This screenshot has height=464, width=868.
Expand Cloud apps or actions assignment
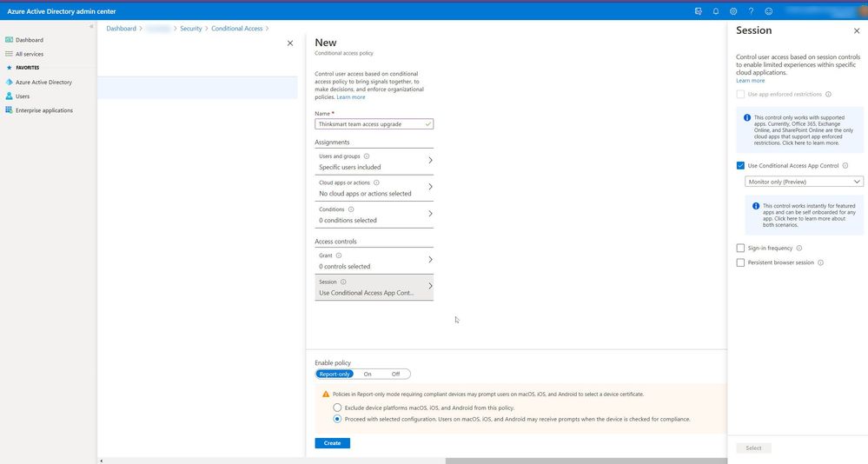click(x=374, y=189)
